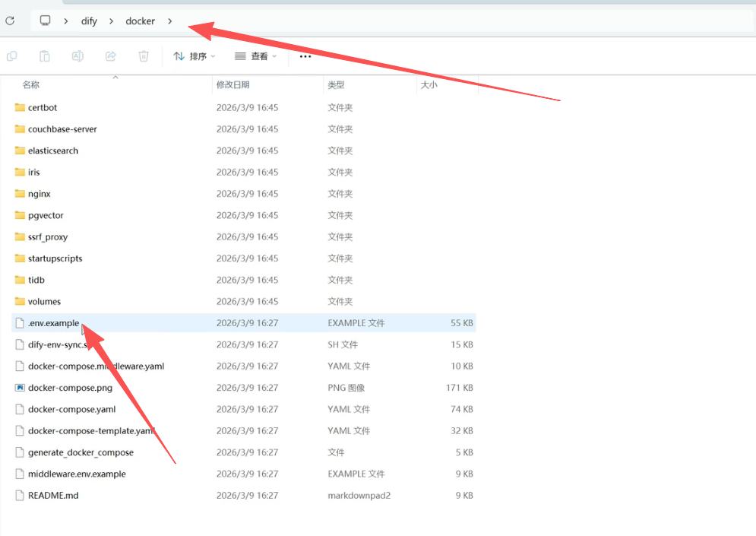The image size is (756, 536).
Task: Select the file name generate_docker_compose
Action: click(81, 452)
